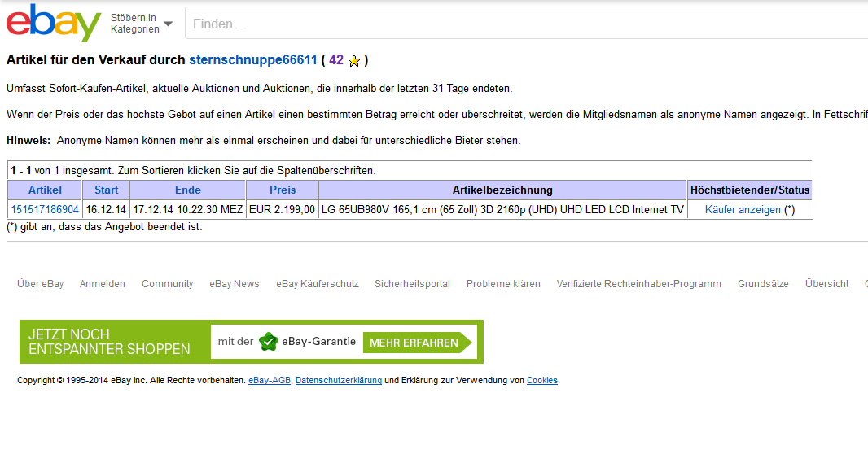The height and width of the screenshot is (450, 868).
Task: Focus the Finden search field
Action: (x=526, y=24)
